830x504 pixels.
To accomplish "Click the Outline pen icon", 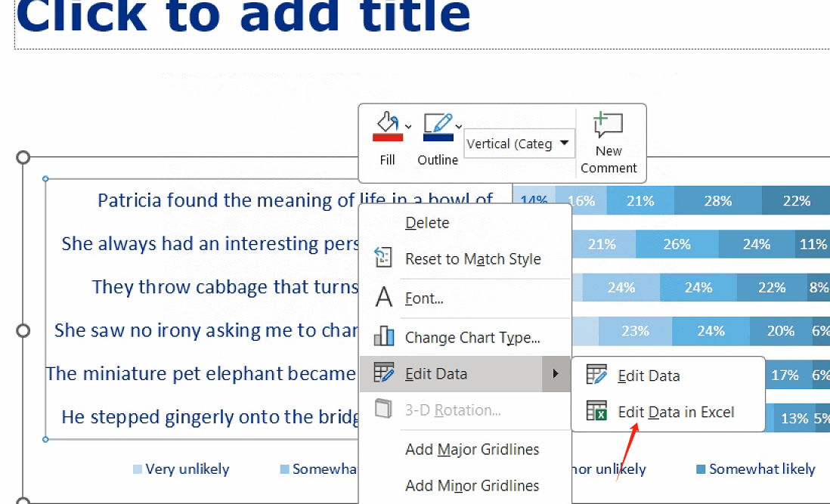I will point(438,122).
